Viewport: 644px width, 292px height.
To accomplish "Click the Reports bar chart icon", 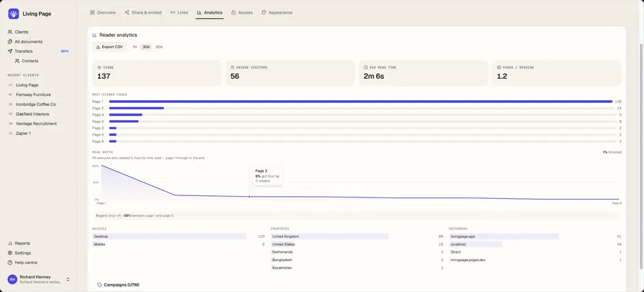I will [x=10, y=243].
